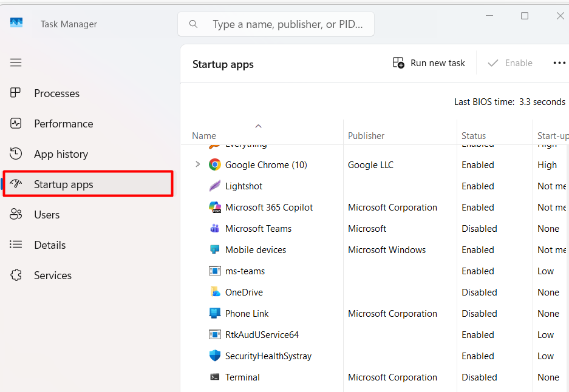Select the Processes icon in the sidebar
569x392 pixels.
tap(16, 93)
